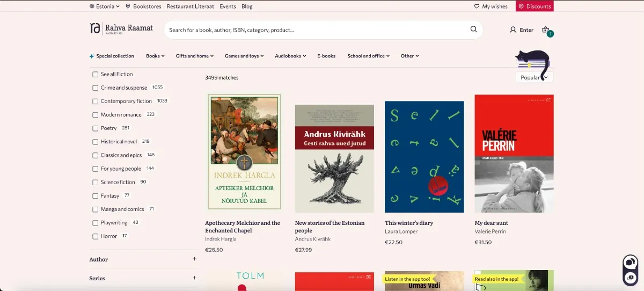Viewport: 644px width, 291px height.
Task: Click the Enter user account icon
Action: coord(513,30)
